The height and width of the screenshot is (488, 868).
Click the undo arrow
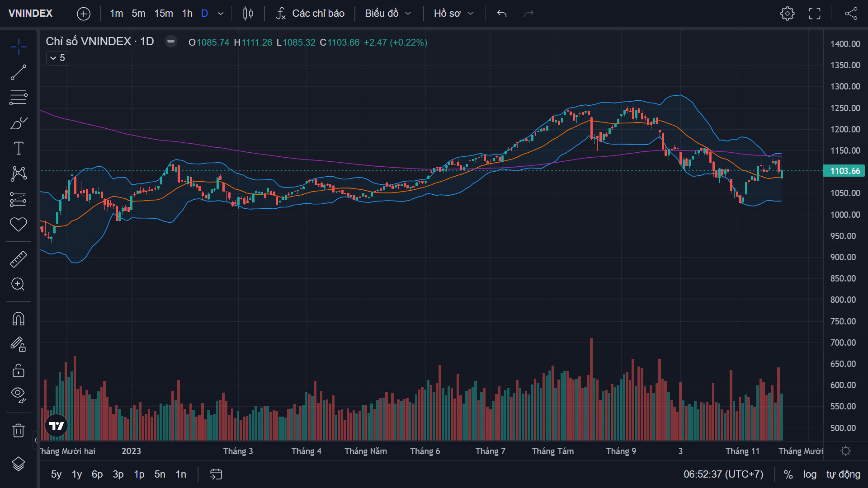pos(502,14)
